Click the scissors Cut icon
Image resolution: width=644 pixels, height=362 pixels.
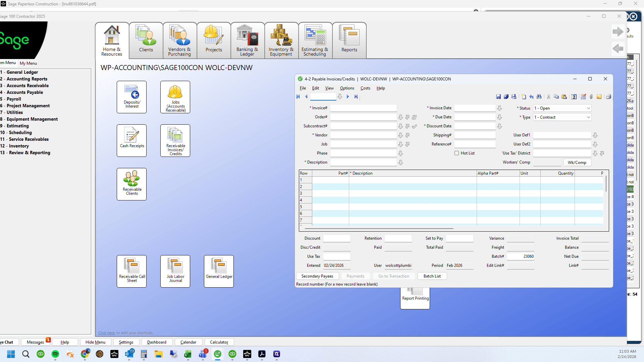coord(549,97)
